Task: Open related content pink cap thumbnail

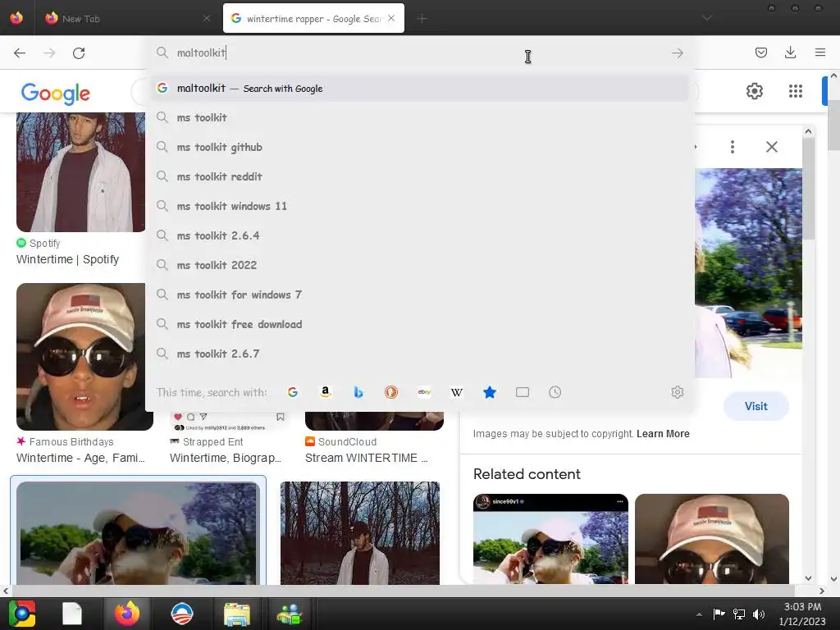Action: pyautogui.click(x=711, y=538)
